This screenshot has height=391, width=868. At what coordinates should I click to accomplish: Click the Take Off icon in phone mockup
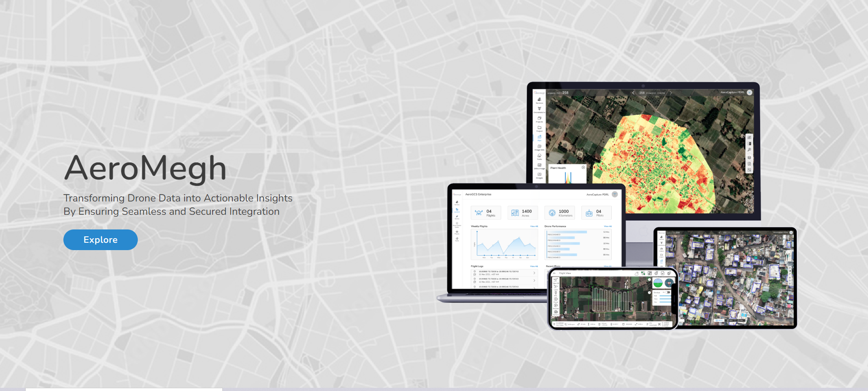pyautogui.click(x=556, y=279)
